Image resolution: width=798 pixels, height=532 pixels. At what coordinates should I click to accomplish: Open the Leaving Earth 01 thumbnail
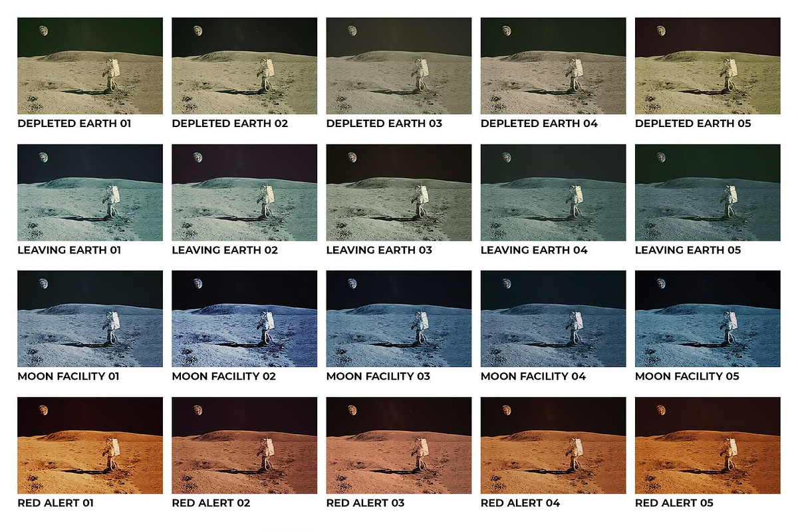click(x=90, y=192)
